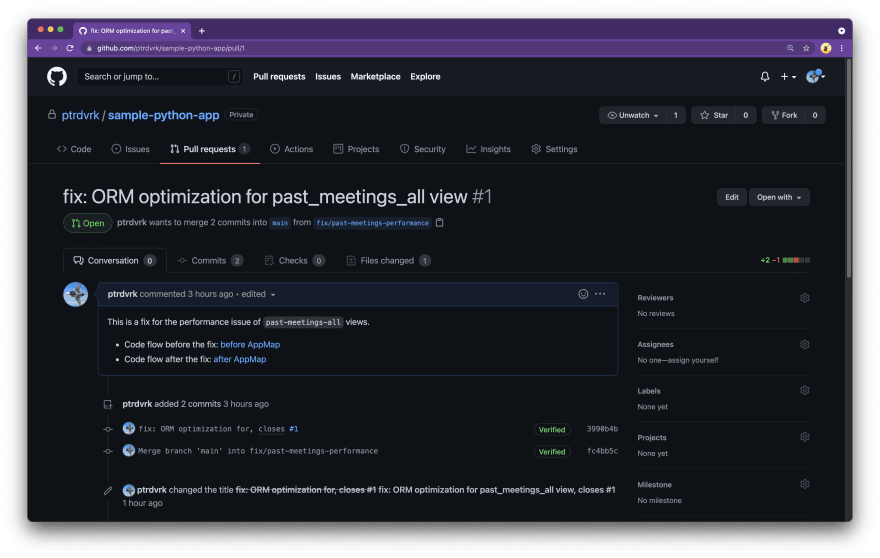Open the GitHub home logo
Viewport: 880px width, 558px height.
coord(57,76)
